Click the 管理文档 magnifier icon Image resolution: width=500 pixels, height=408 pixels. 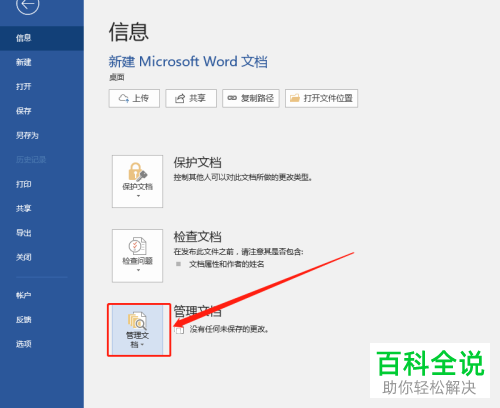137,320
